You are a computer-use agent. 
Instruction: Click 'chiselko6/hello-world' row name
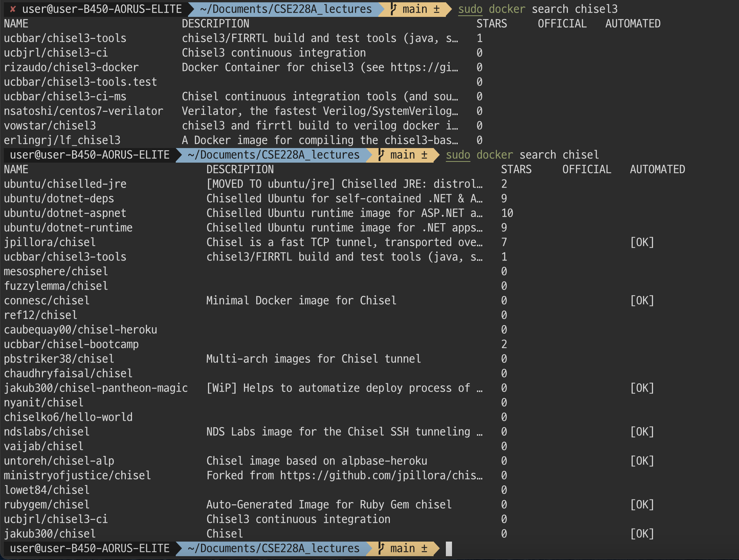pos(68,417)
